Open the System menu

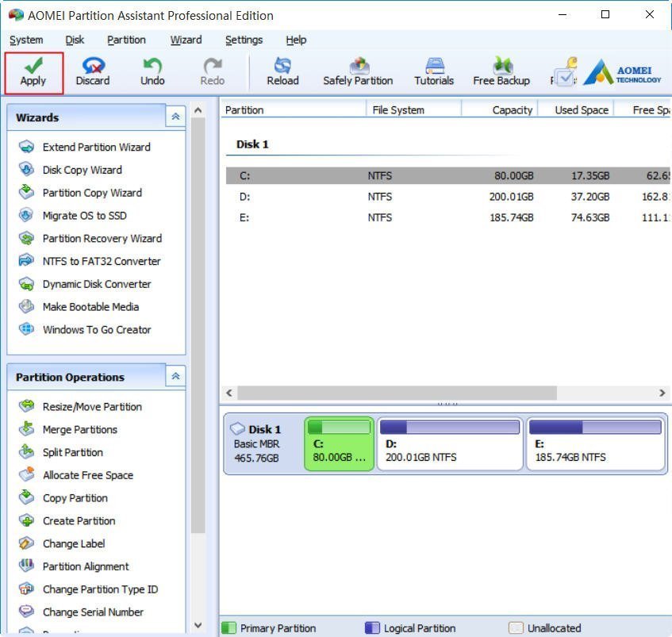[26, 40]
